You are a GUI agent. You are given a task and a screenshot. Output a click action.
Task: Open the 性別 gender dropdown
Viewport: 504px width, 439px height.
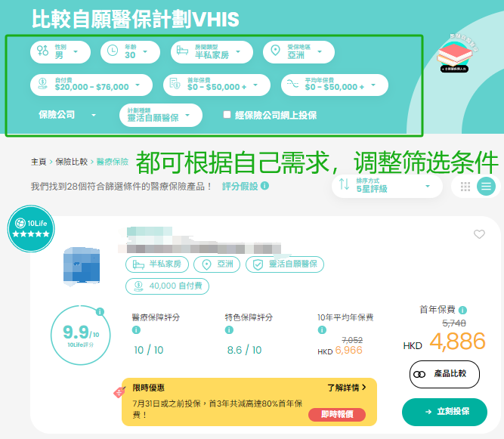[60, 51]
